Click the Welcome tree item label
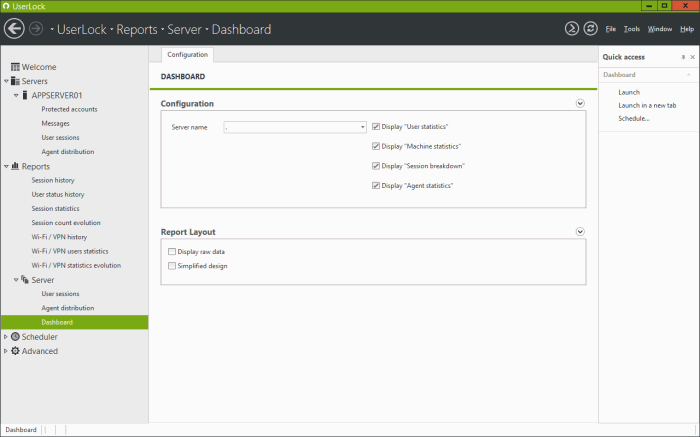 [x=39, y=67]
